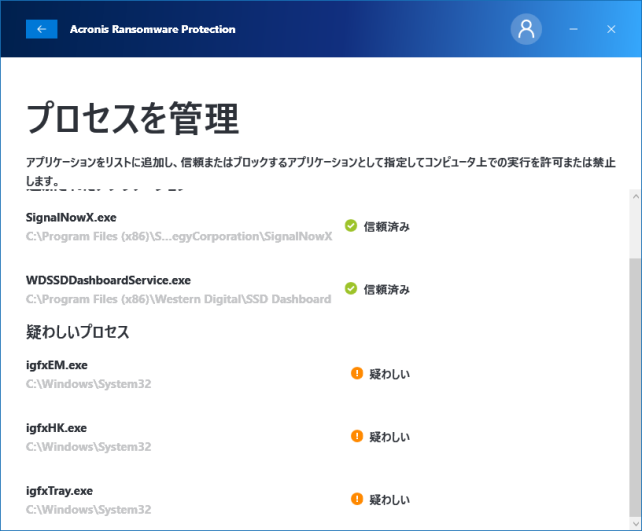Open the 疑わしい status dropdown for igfxEM.exe
642x531 pixels.
389,374
